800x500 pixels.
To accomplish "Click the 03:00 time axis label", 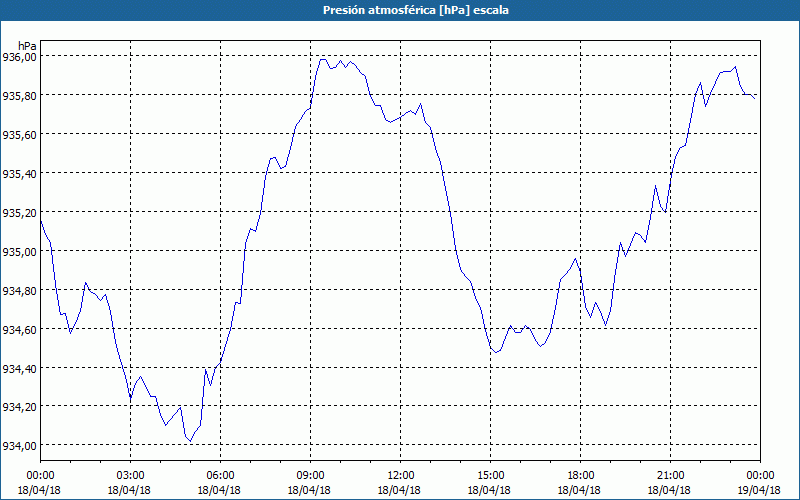I will pos(130,476).
